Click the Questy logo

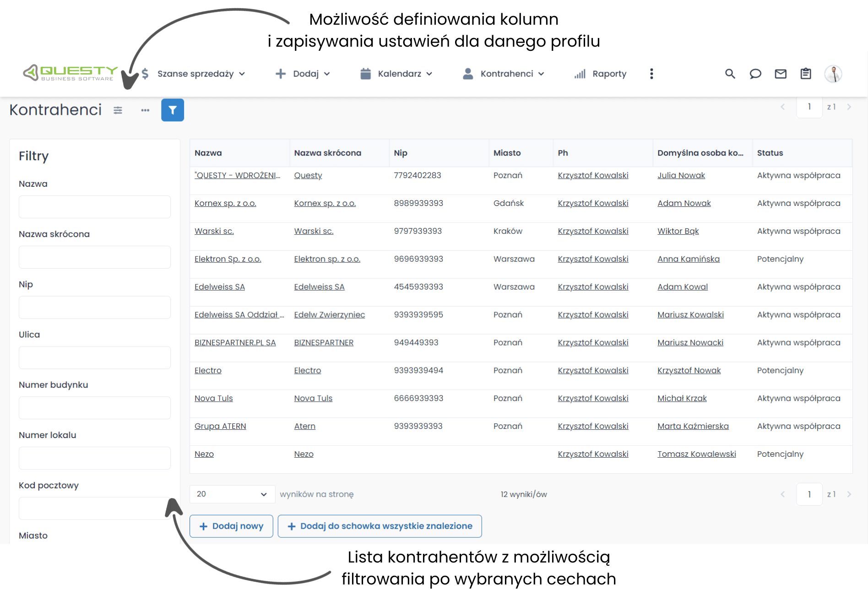click(71, 73)
